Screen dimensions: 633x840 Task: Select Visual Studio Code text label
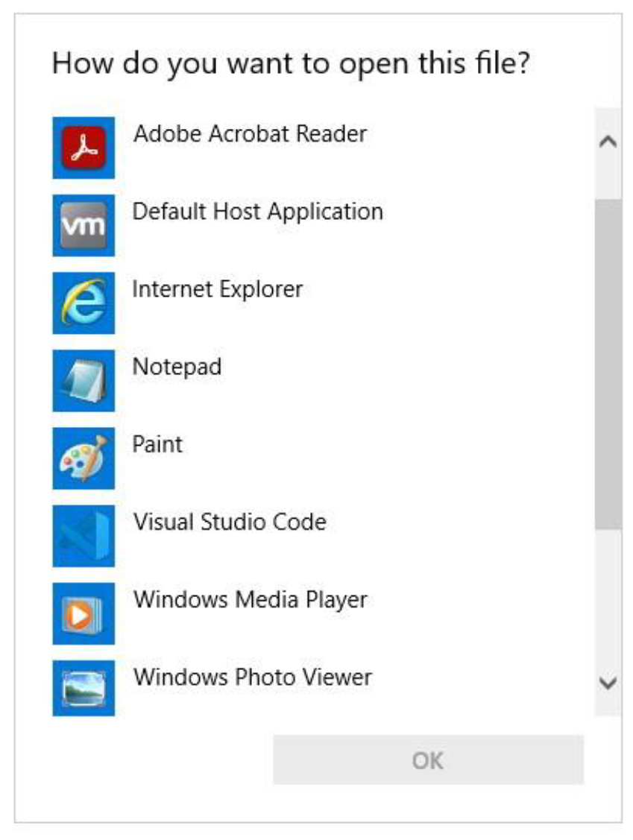point(230,522)
